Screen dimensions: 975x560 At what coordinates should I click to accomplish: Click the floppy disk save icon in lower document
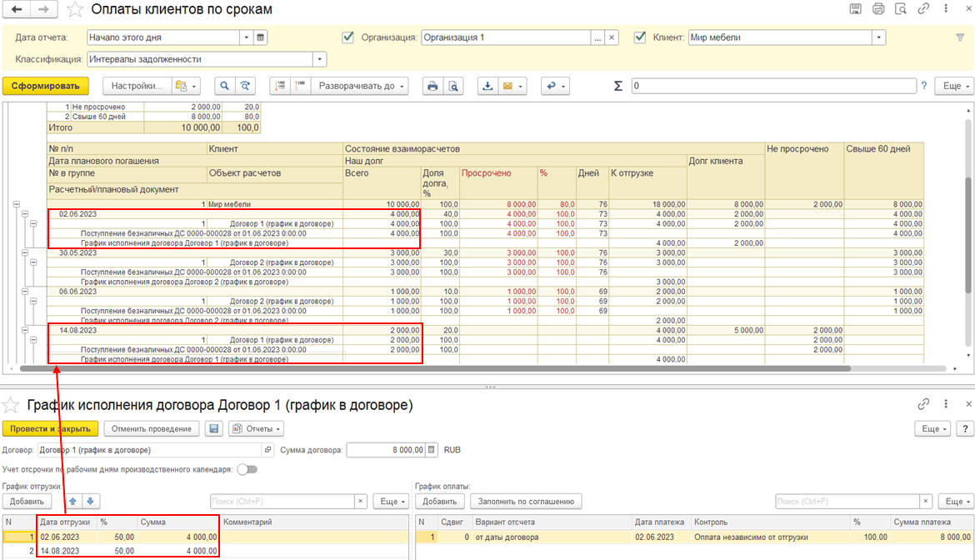click(214, 428)
